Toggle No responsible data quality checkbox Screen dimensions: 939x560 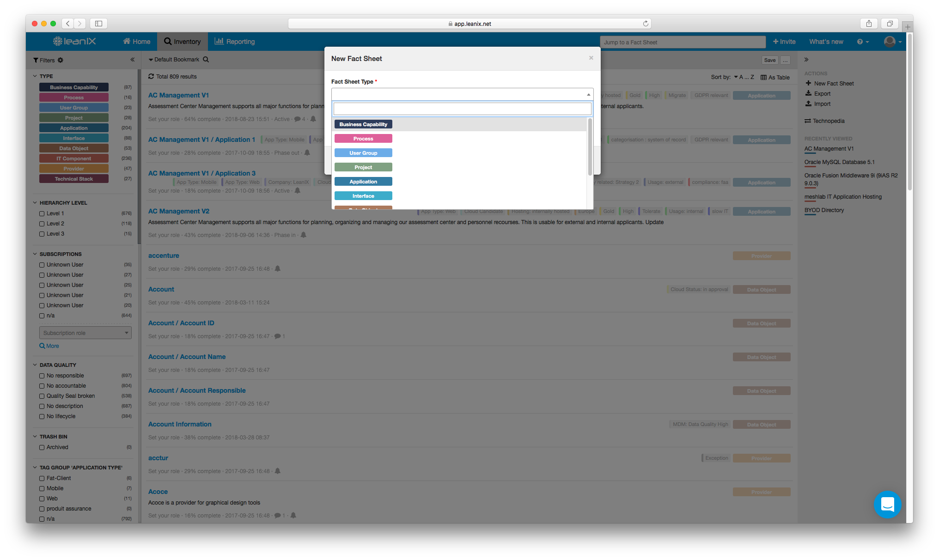click(x=42, y=376)
